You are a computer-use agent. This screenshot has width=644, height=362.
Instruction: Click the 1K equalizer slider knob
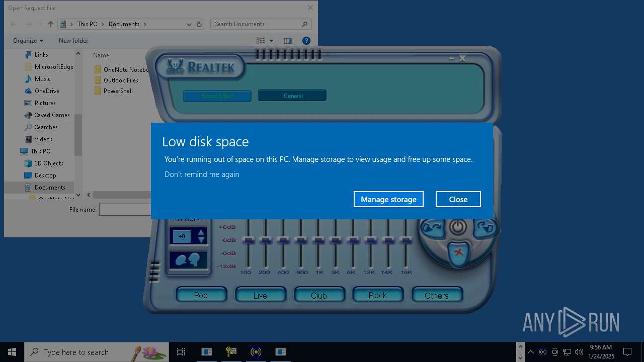pyautogui.click(x=317, y=241)
